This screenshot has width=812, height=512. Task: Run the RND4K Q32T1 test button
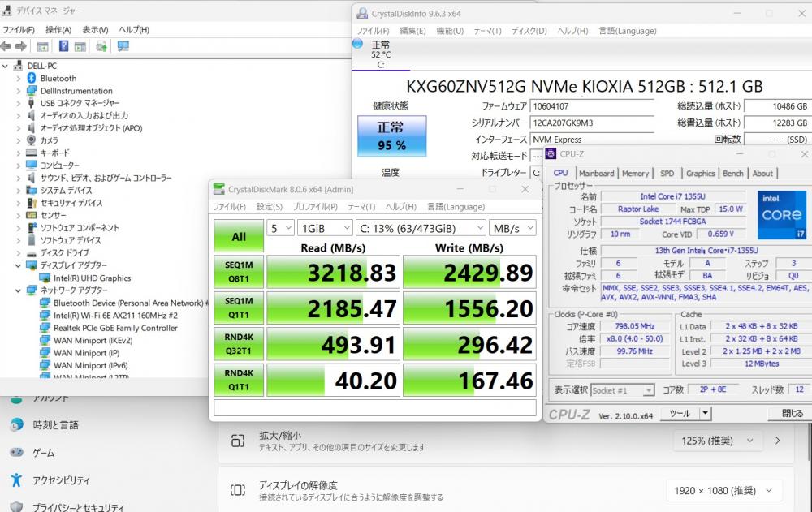(239, 344)
